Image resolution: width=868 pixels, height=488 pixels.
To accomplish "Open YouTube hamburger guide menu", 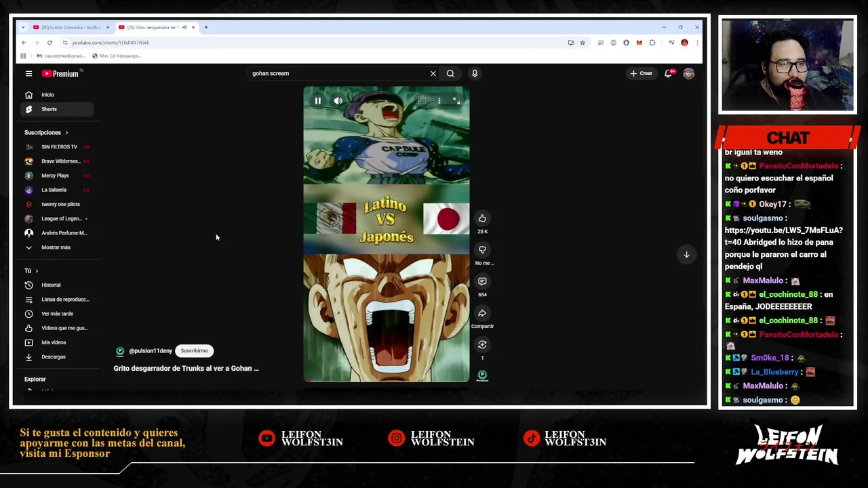I will tap(28, 73).
